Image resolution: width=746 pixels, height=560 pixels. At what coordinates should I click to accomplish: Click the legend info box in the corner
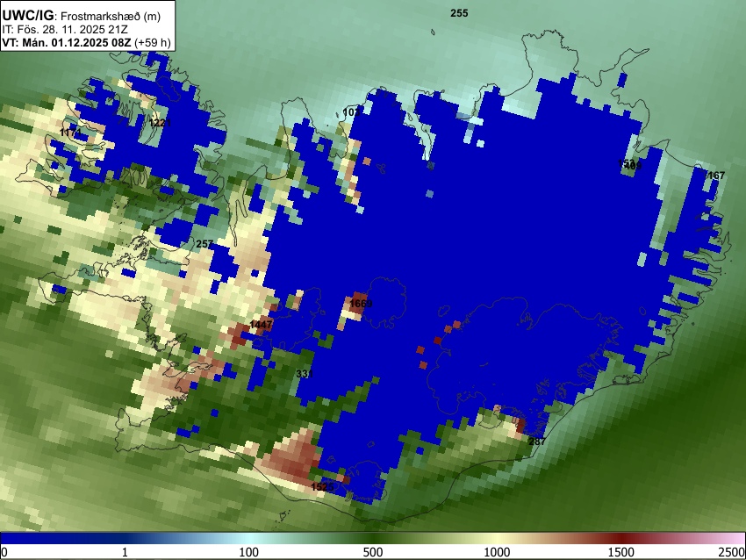pyautogui.click(x=87, y=25)
